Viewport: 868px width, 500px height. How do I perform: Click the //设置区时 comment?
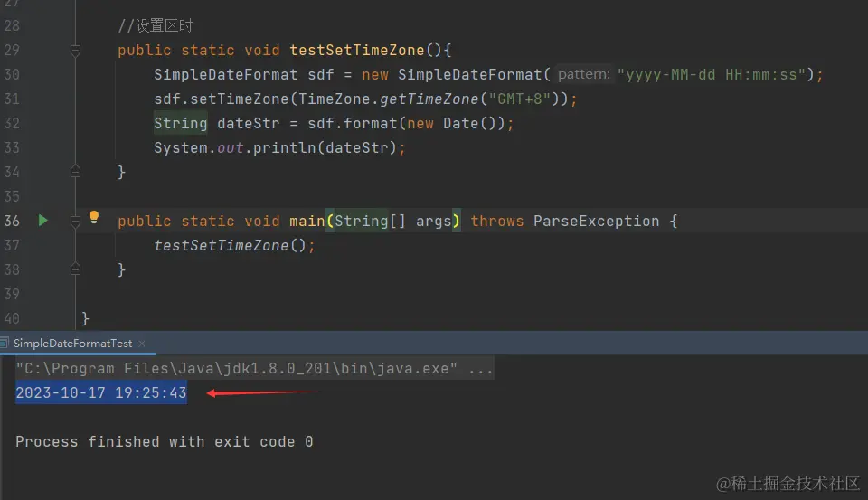click(x=155, y=25)
